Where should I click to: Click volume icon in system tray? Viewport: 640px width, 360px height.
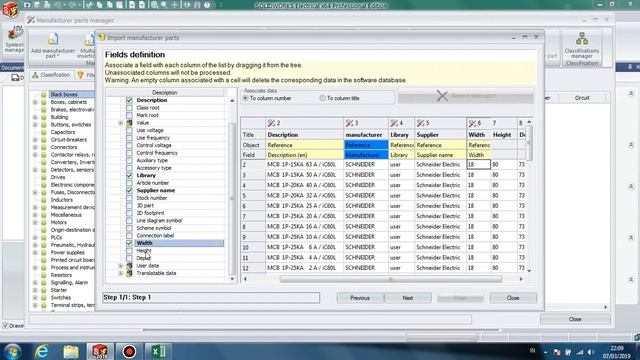click(591, 352)
